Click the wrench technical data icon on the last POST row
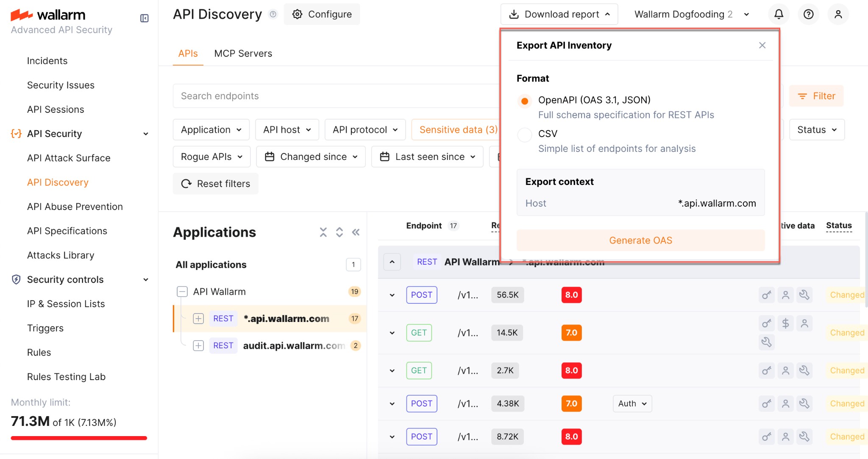The image size is (868, 459). 805,437
